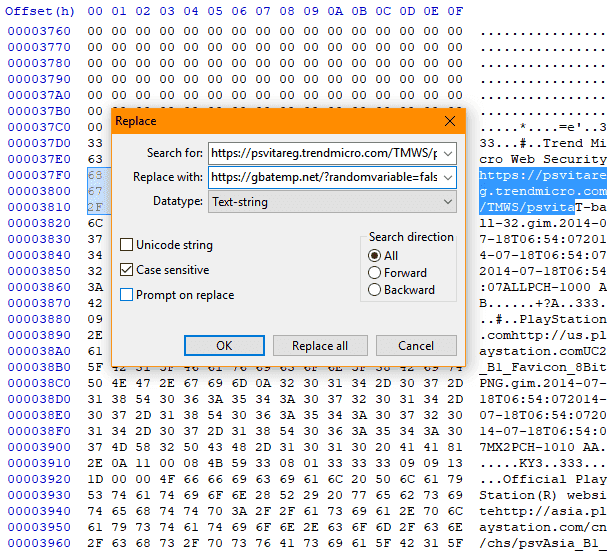Screen dimensions: 615x552
Task: Click decoded text 'Station(R) websi'
Action: coord(543,496)
